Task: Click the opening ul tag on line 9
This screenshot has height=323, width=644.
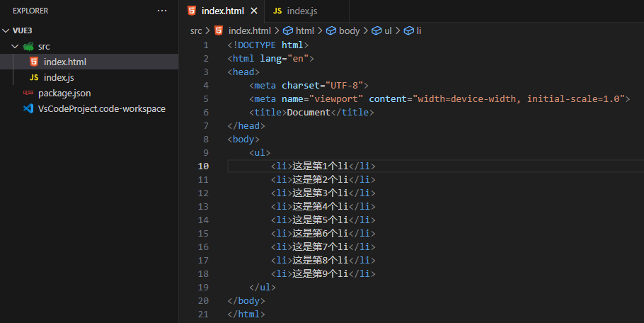Action: click(260, 153)
